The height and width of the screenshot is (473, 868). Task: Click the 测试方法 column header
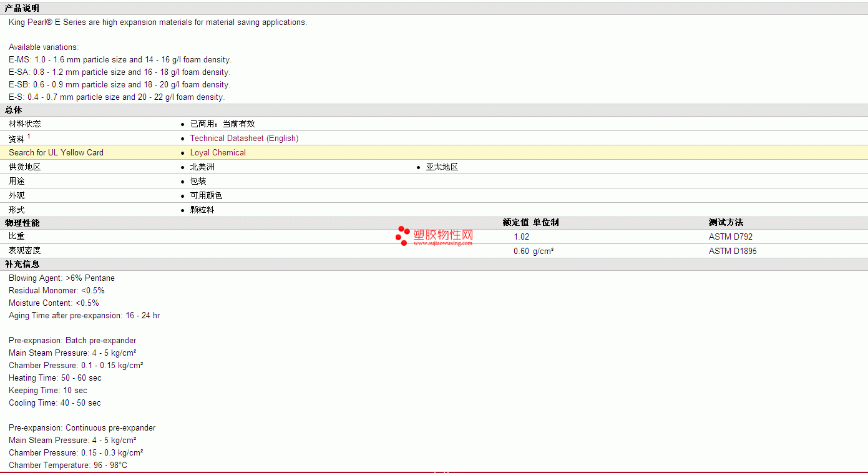tap(726, 222)
